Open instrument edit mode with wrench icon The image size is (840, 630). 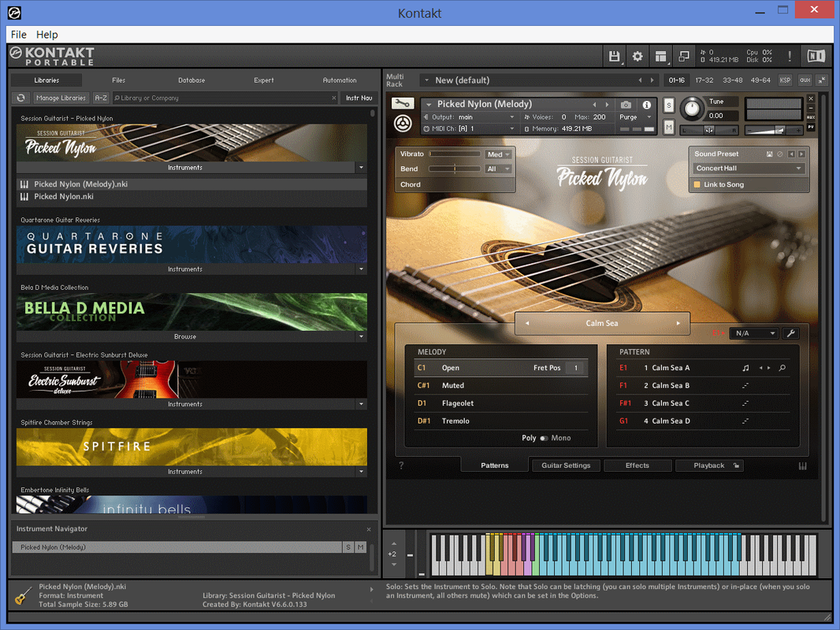click(403, 103)
